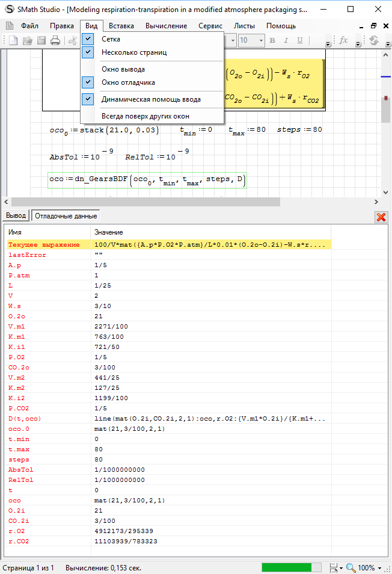Uncheck the Сетка grid option

(x=111, y=39)
